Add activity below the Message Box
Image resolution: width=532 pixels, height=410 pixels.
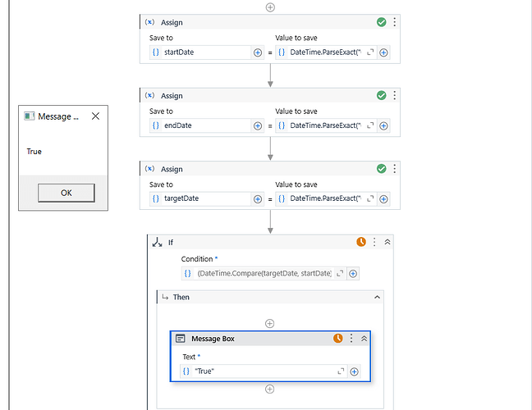coord(270,389)
